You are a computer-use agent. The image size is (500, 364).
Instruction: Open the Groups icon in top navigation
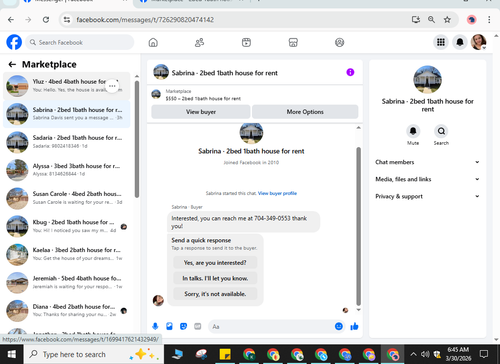tap(339, 42)
